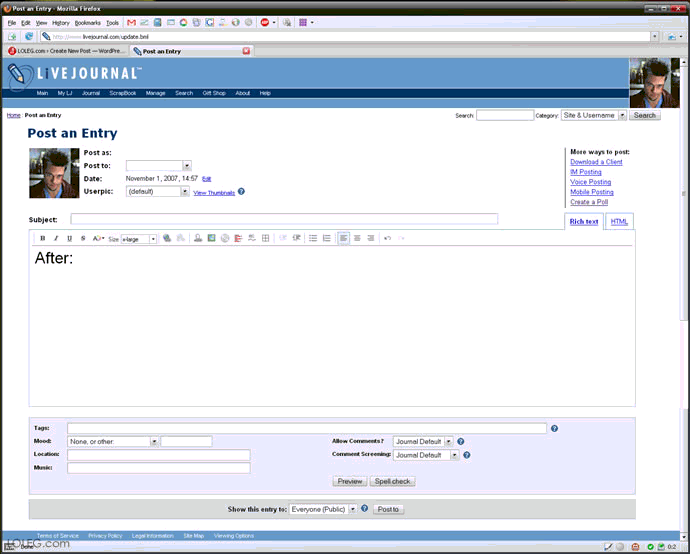Insert an LJ user tag icon
690x554 pixels.
[198, 238]
